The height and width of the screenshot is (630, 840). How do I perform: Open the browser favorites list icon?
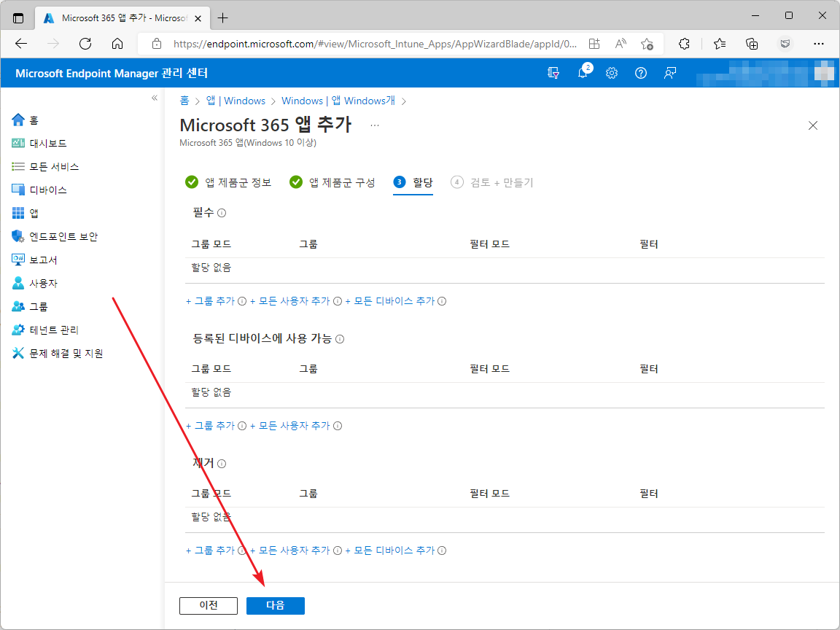720,44
